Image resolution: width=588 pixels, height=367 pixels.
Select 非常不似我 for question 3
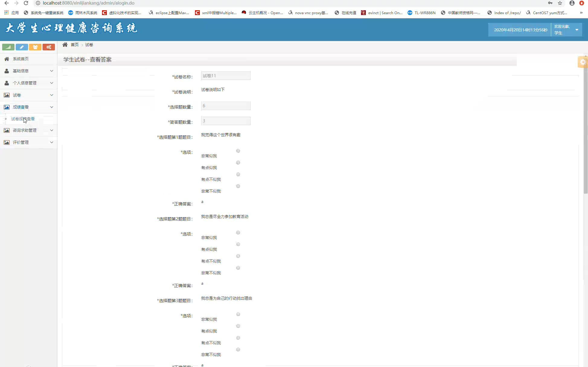click(x=238, y=350)
